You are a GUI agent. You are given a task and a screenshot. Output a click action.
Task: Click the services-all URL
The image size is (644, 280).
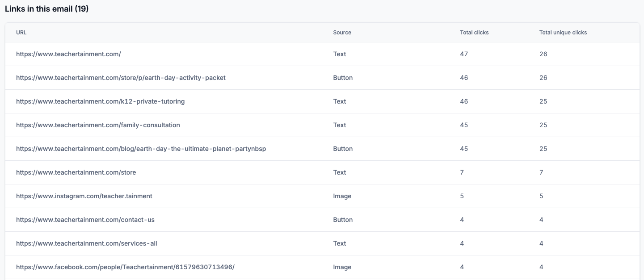87,243
